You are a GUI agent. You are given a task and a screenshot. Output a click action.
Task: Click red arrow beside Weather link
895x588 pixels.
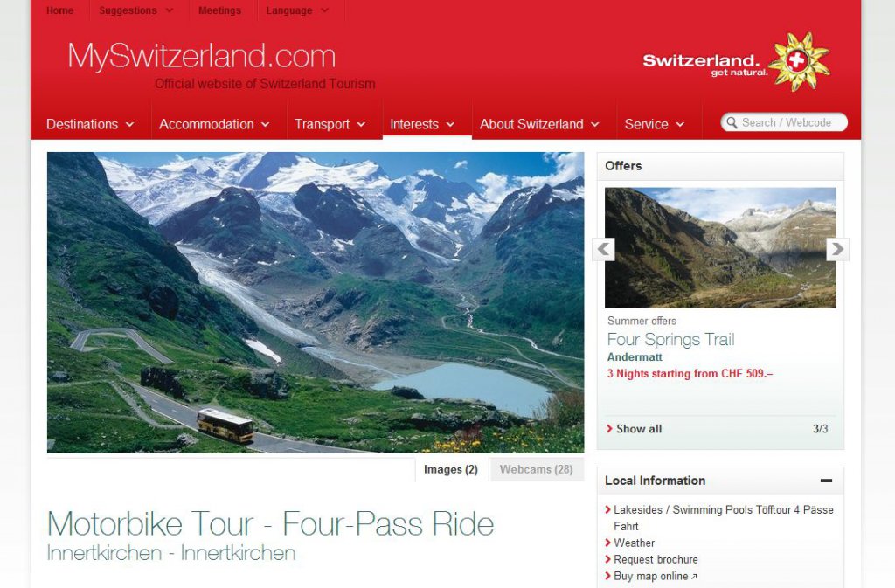tap(608, 543)
